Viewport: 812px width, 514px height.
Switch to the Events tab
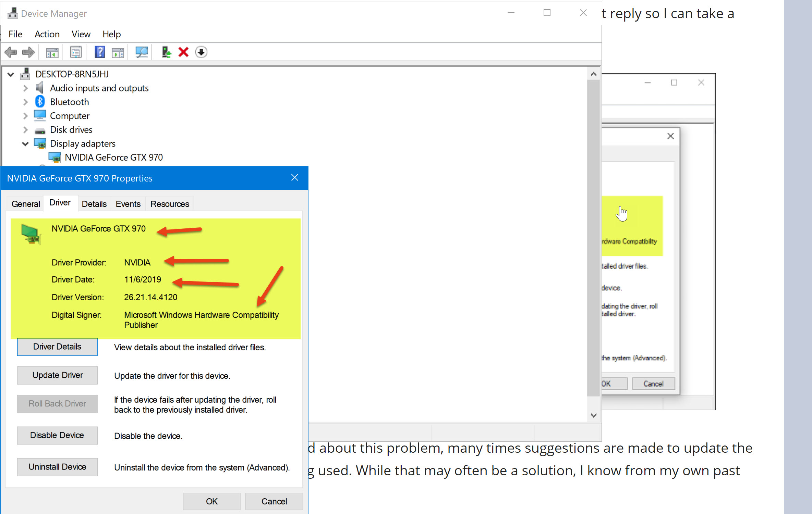[x=128, y=204]
